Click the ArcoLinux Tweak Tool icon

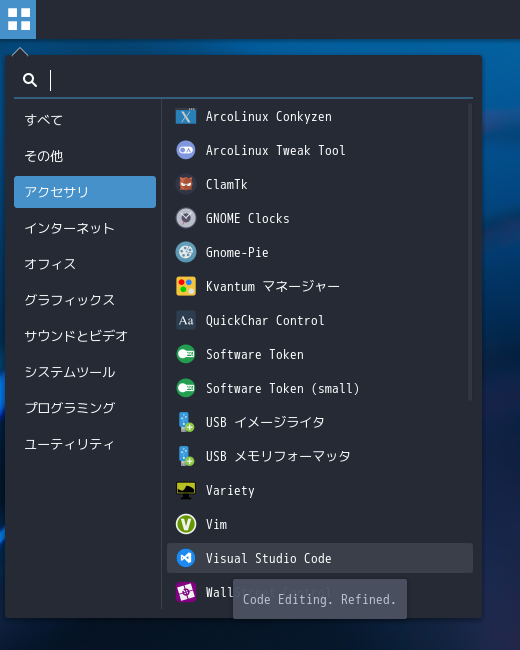186,150
